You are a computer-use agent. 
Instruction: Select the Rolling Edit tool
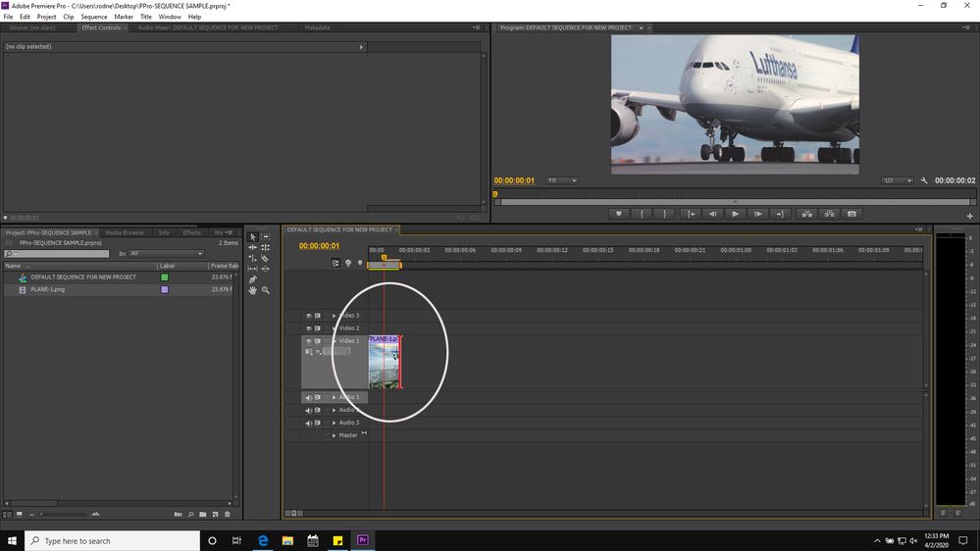coord(266,247)
